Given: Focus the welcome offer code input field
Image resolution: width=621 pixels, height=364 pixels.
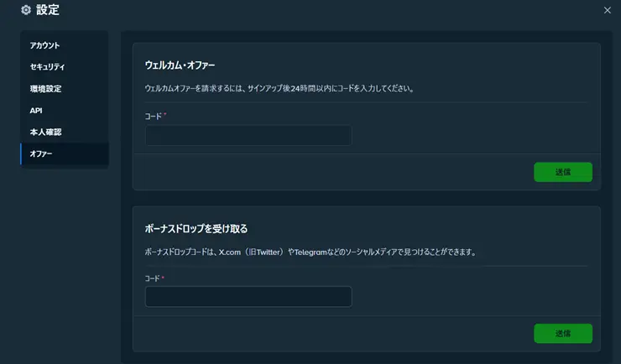Looking at the screenshot, I should (x=248, y=135).
